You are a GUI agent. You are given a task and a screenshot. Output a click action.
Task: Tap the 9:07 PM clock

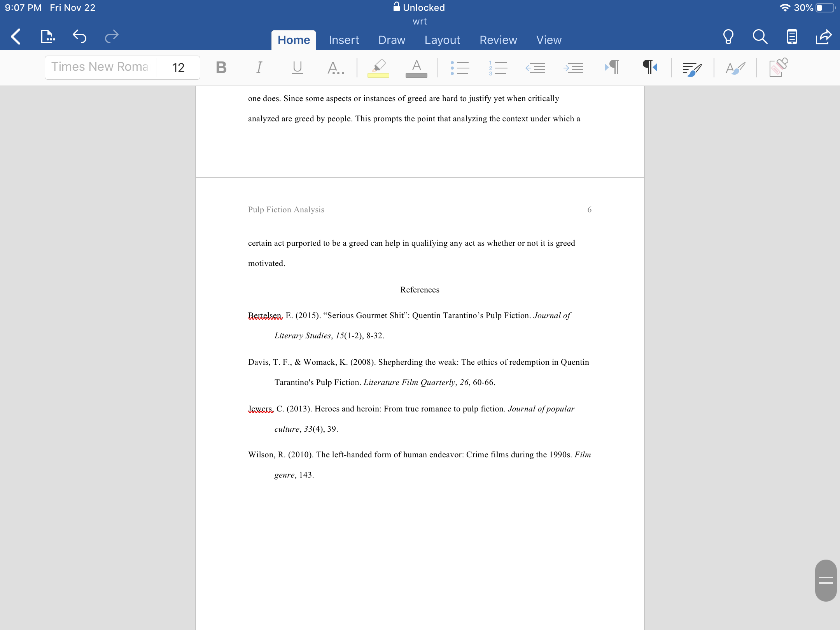pyautogui.click(x=23, y=8)
